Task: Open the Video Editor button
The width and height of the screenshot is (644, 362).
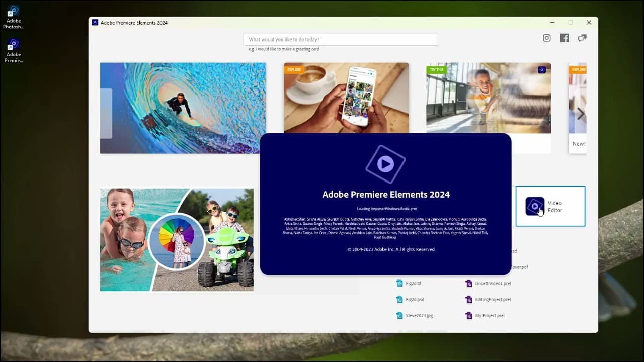Action: pos(550,206)
